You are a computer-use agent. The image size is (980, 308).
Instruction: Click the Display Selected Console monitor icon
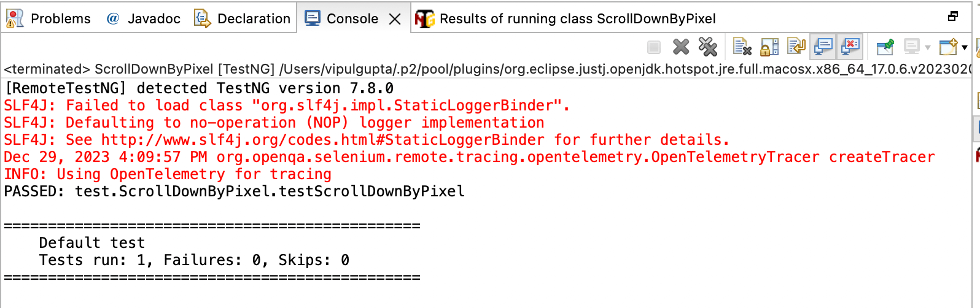tap(911, 47)
